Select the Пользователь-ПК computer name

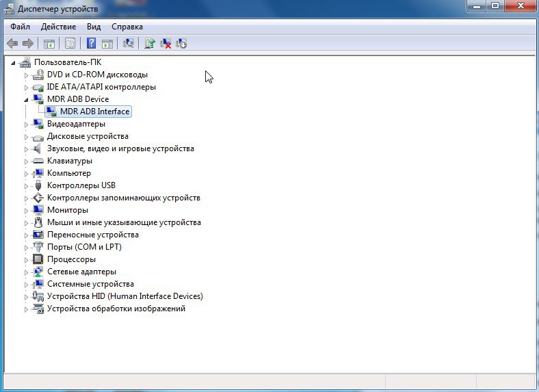click(68, 62)
